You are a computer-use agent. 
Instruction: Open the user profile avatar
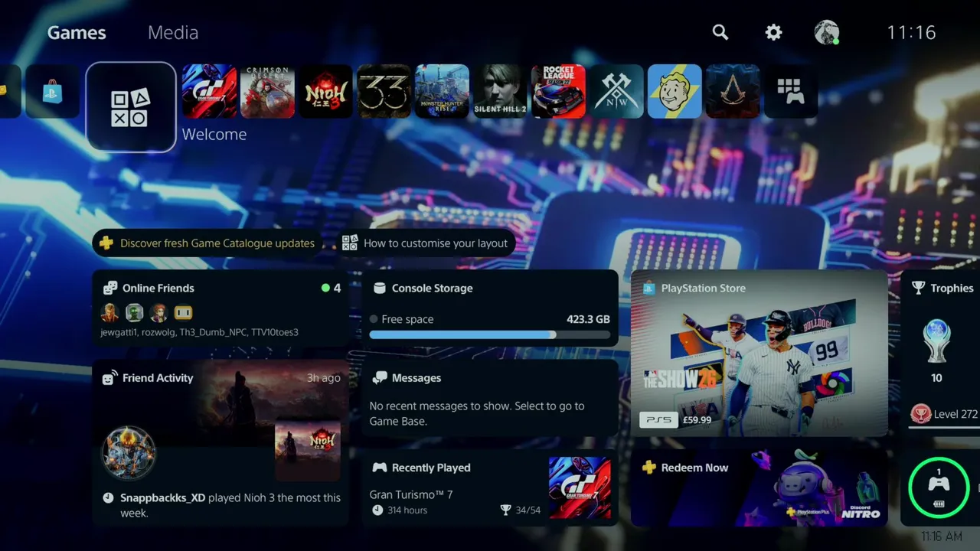[x=827, y=32]
